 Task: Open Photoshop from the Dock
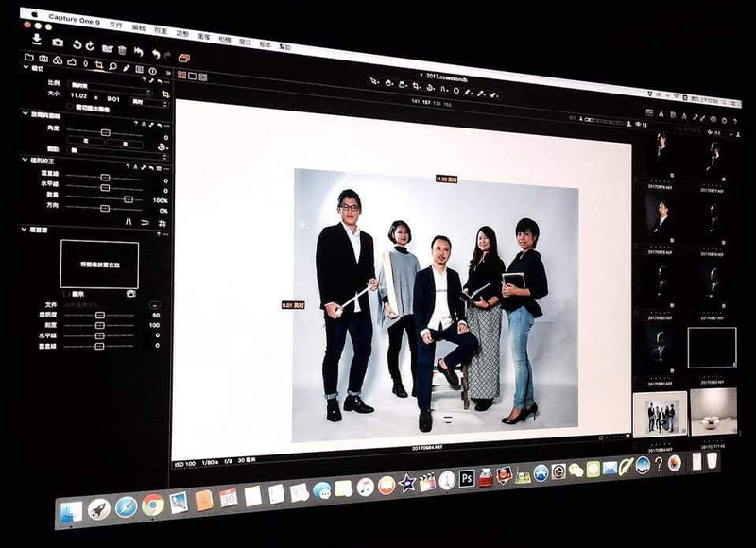466,479
